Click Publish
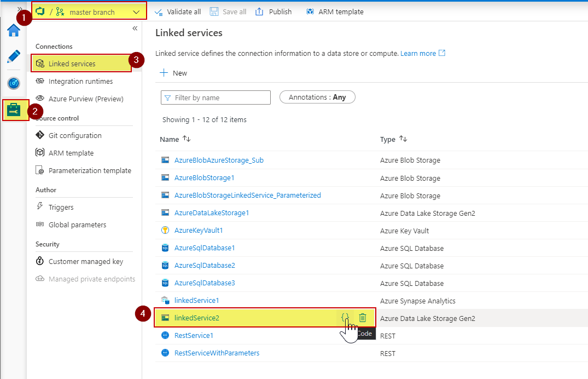The height and width of the screenshot is (379, 588). point(273,12)
